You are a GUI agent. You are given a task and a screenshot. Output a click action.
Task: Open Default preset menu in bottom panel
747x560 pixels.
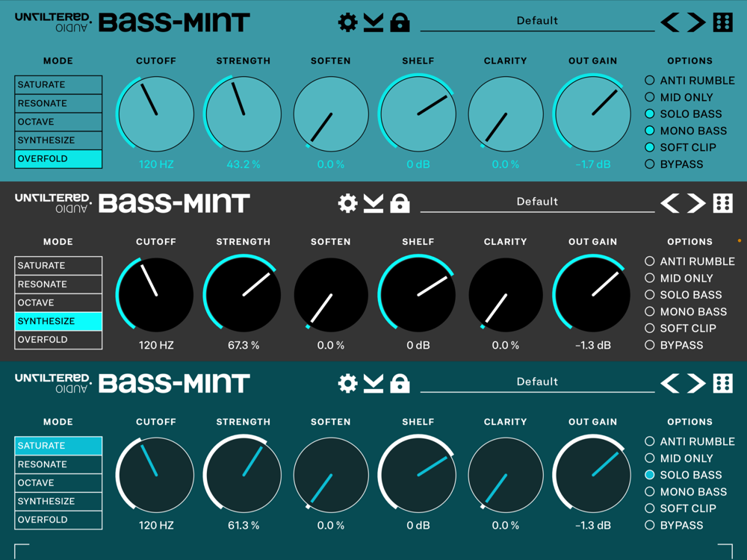click(537, 382)
